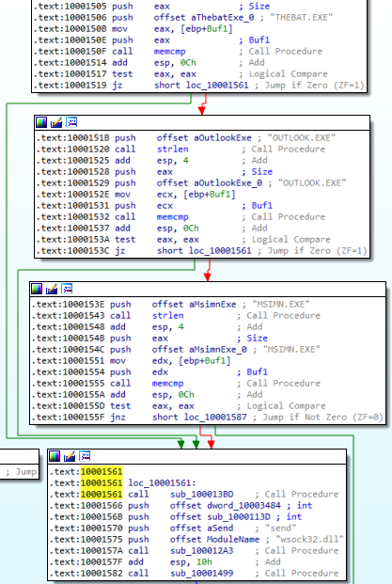
Task: Click the group nodes icon of the loc_10001561 block
Action: coord(85,456)
